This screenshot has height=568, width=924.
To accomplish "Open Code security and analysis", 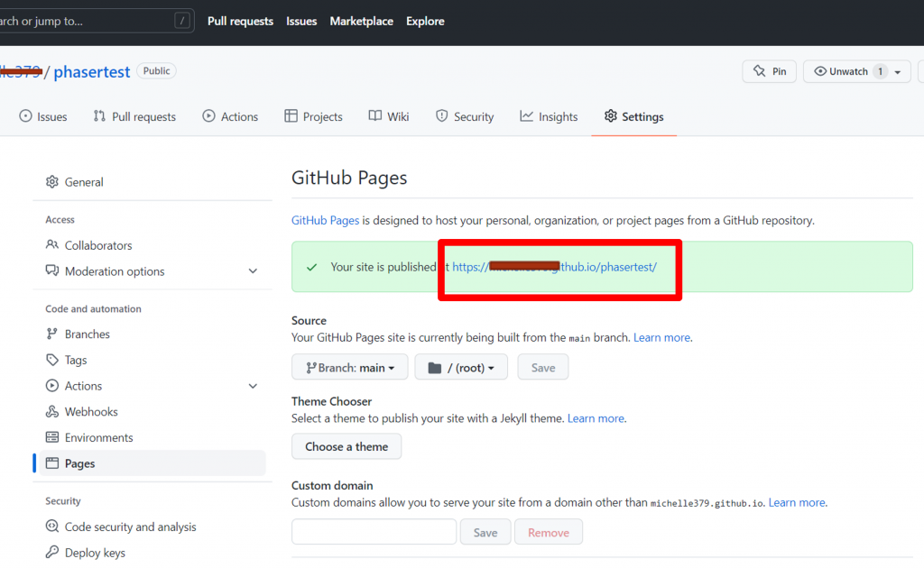I will (130, 527).
